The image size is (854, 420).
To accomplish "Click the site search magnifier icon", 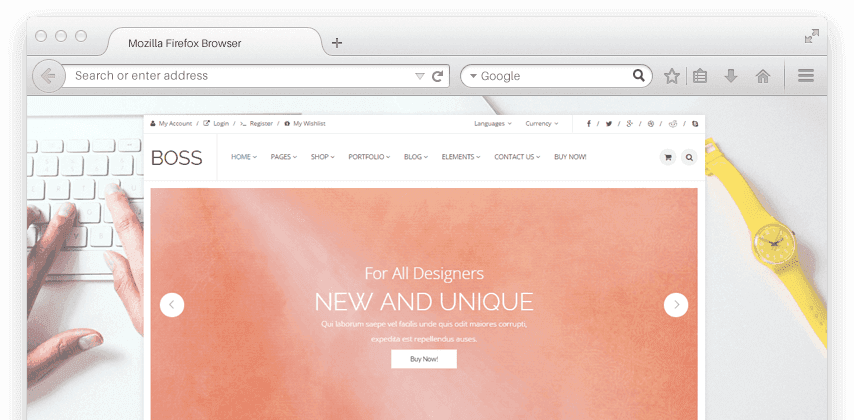I will [689, 157].
